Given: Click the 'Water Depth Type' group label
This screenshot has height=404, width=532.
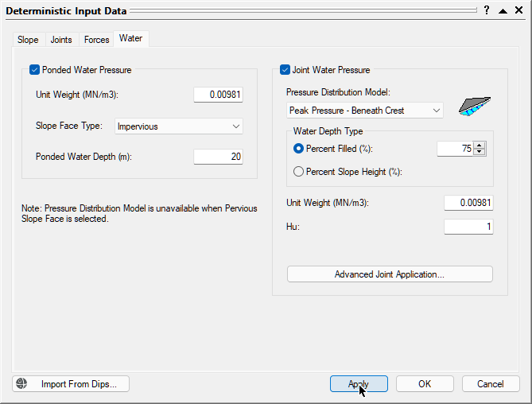Looking at the screenshot, I should tap(328, 131).
